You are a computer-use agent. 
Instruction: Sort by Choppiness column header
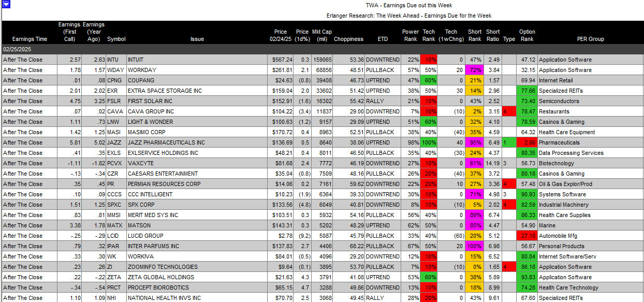coord(348,39)
